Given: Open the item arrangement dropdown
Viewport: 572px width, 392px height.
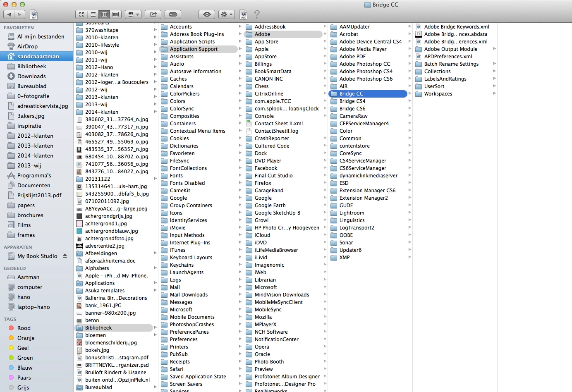Looking at the screenshot, I should tap(134, 14).
